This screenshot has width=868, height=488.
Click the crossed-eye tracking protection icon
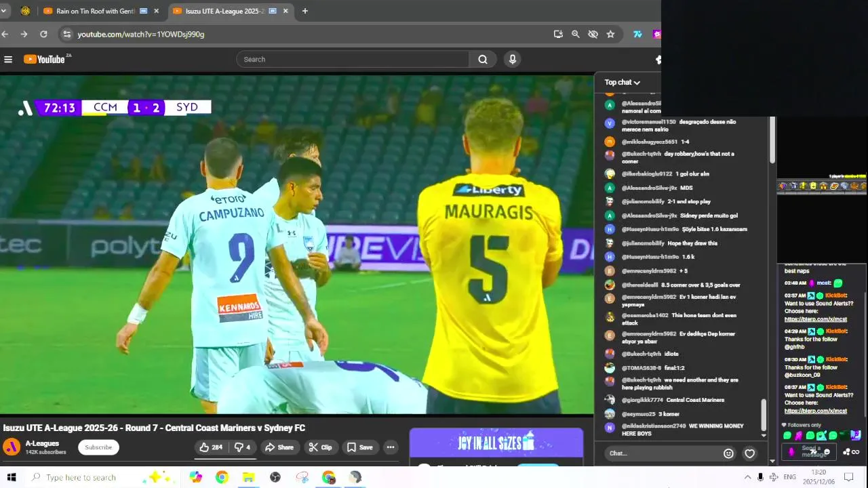(x=593, y=34)
